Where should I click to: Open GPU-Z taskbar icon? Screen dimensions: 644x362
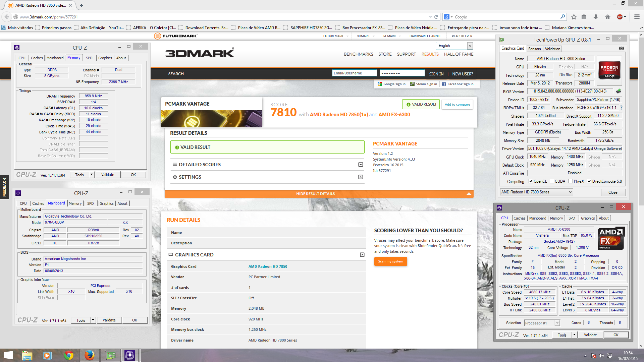point(110,355)
